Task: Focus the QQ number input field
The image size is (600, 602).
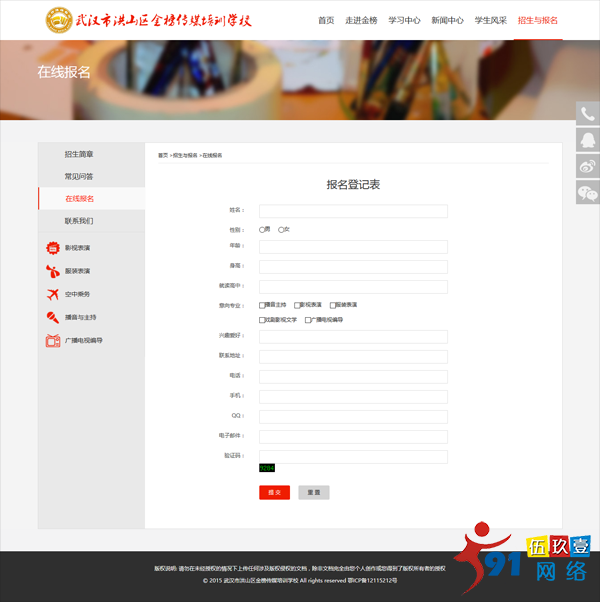Action: tap(353, 417)
